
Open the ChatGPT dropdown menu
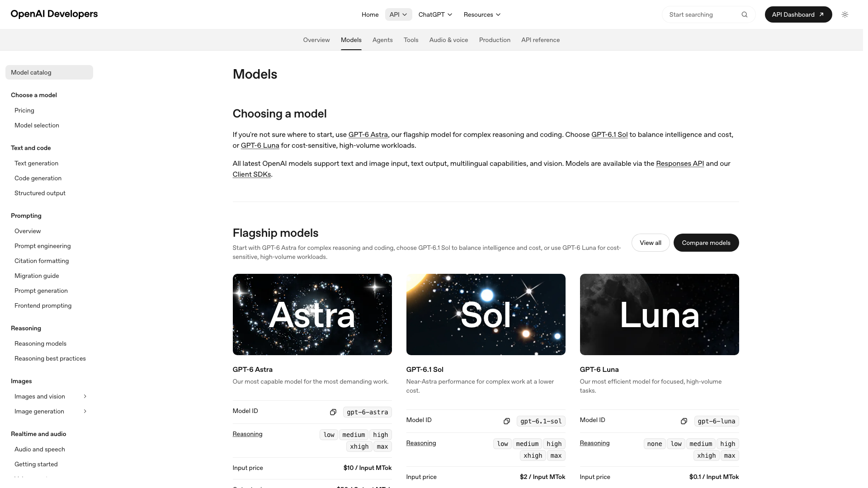click(x=435, y=14)
